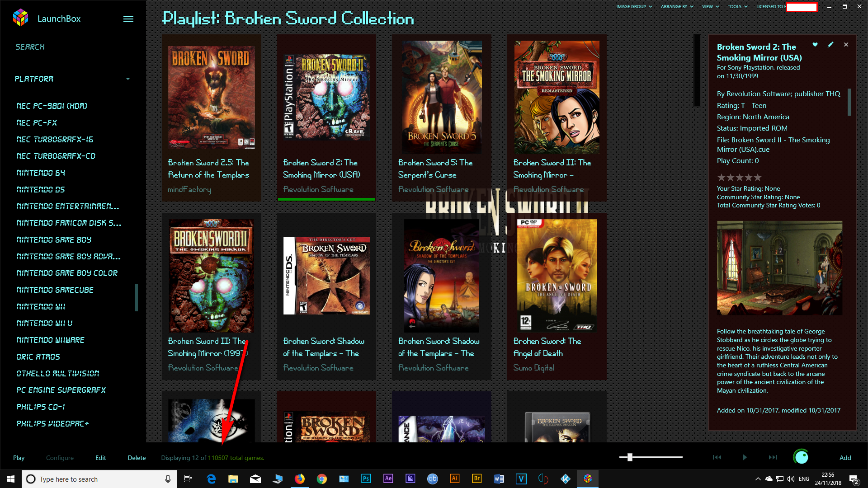
Task: Open Photoshop from taskbar
Action: pos(366,479)
